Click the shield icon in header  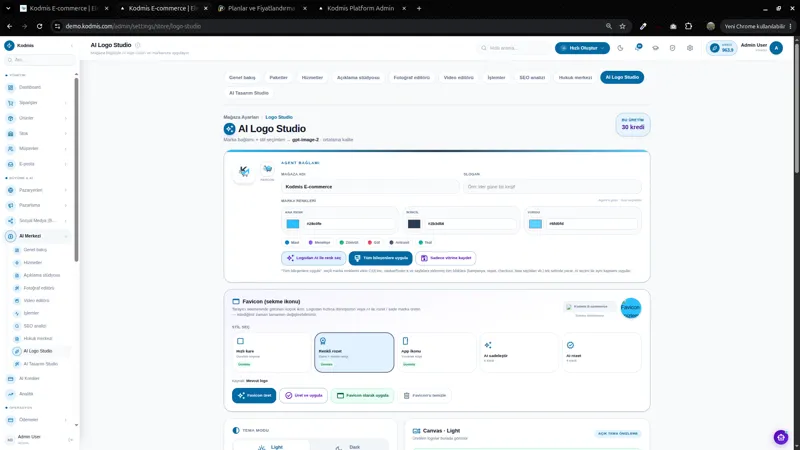point(672,48)
